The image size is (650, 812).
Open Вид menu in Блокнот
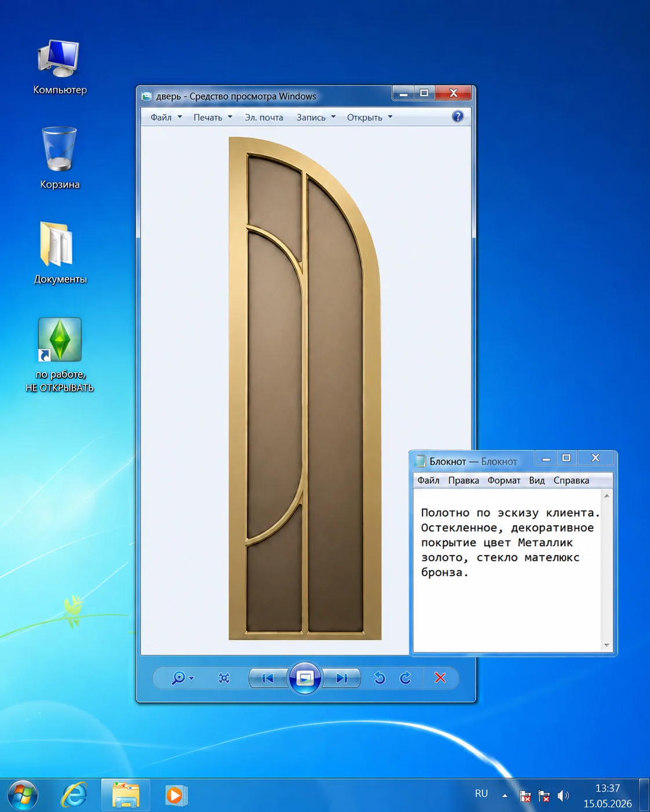coord(537,480)
